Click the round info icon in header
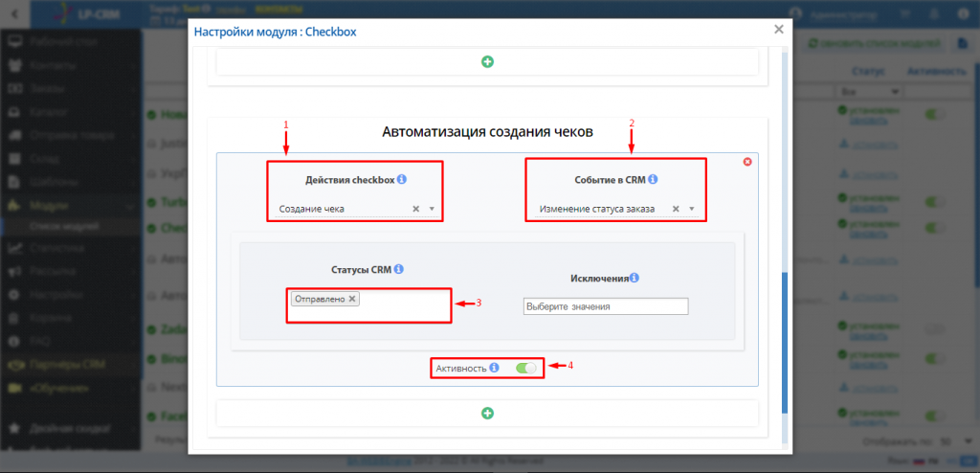Viewport: 980px width, 473px height. pyautogui.click(x=963, y=15)
